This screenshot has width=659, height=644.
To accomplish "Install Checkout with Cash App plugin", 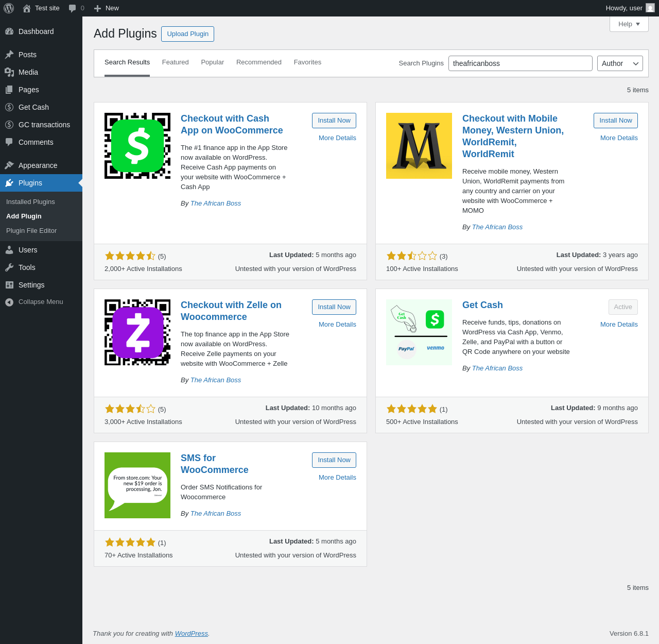I will [334, 121].
